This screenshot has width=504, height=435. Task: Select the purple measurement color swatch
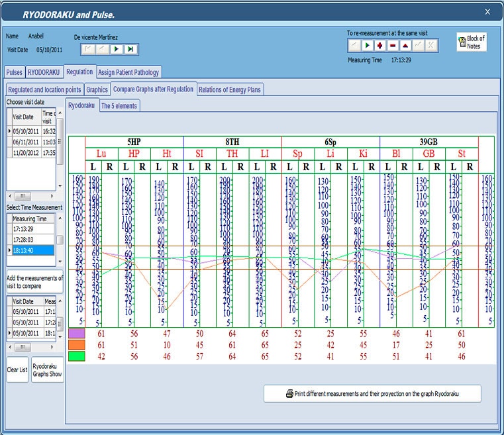tap(76, 334)
